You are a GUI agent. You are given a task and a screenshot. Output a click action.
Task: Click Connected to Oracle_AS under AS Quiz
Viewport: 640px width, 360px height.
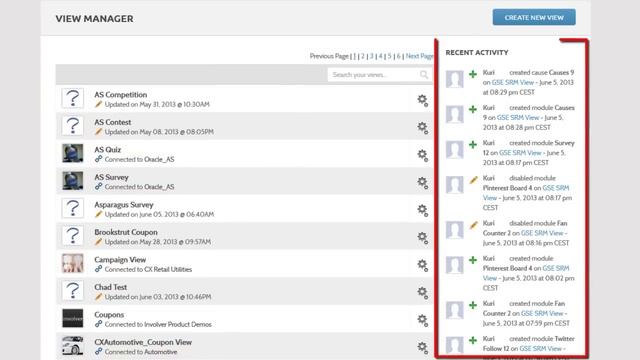[139, 160]
